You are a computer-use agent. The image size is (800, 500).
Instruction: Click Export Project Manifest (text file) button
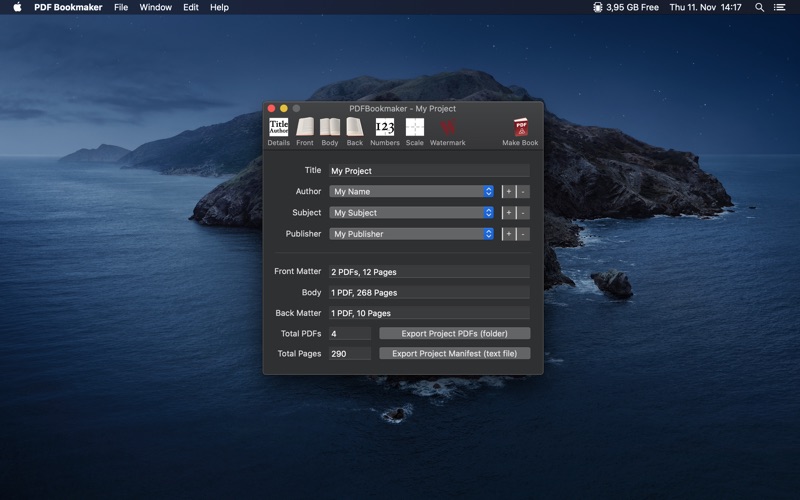(455, 353)
